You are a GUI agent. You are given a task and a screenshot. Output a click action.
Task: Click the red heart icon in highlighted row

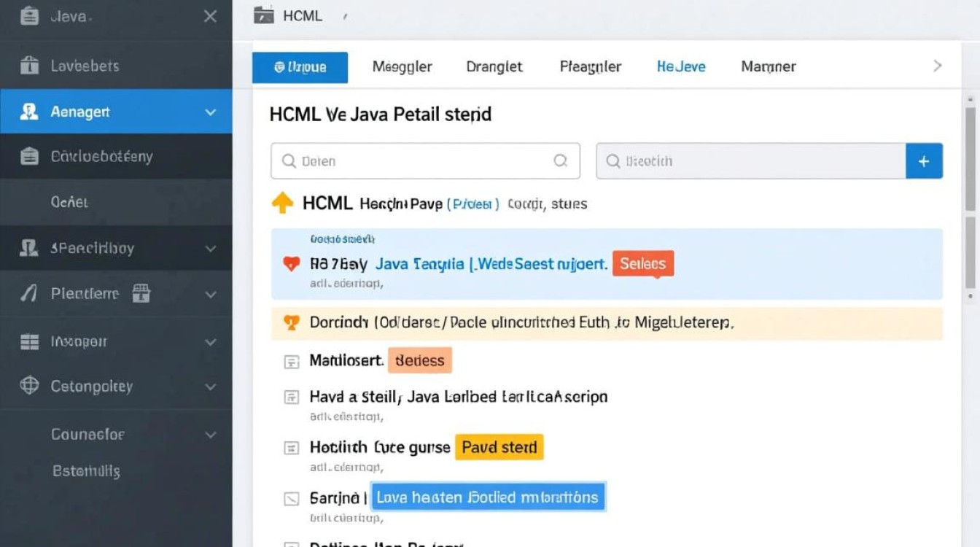(291, 264)
